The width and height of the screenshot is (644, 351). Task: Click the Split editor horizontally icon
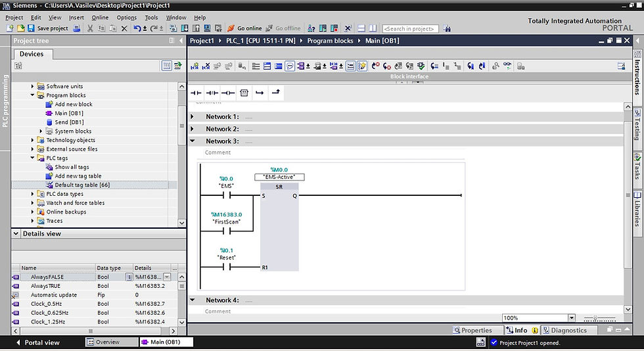pos(361,28)
